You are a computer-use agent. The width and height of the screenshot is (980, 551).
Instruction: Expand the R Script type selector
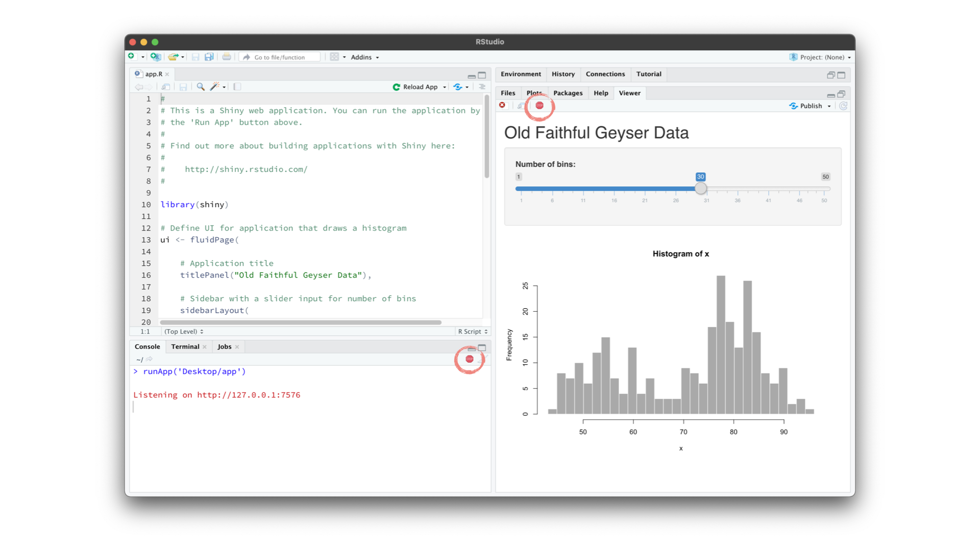click(472, 331)
